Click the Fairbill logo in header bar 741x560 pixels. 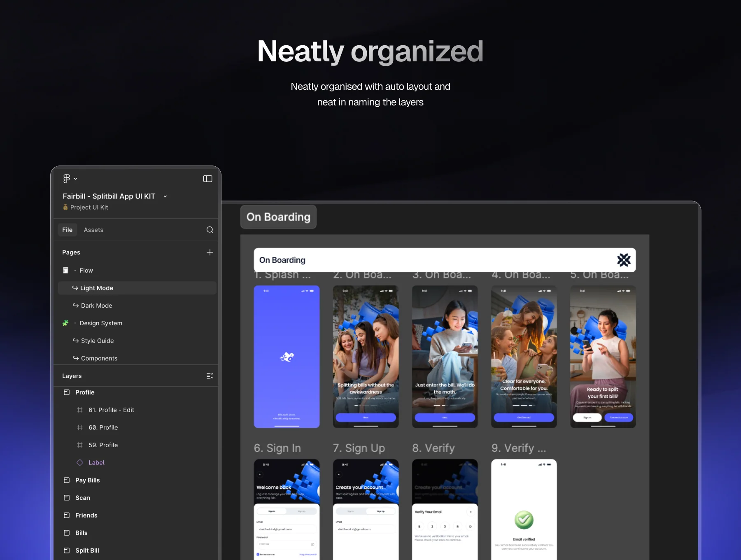pyautogui.click(x=624, y=260)
